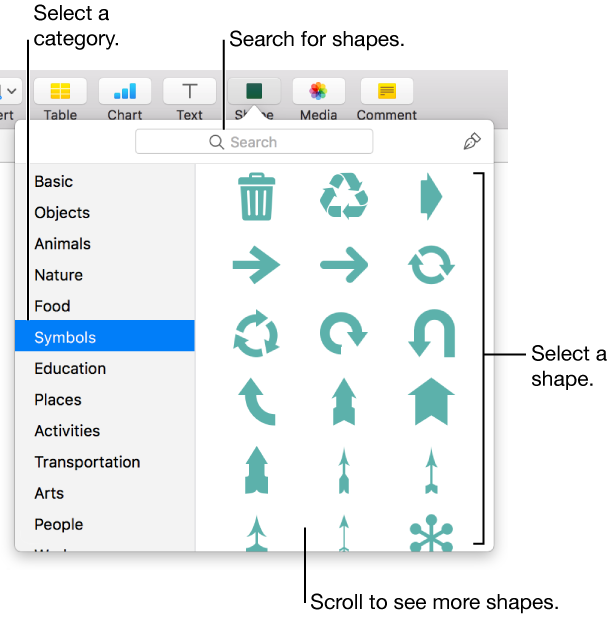Click the Shape toolbar button

tap(254, 91)
